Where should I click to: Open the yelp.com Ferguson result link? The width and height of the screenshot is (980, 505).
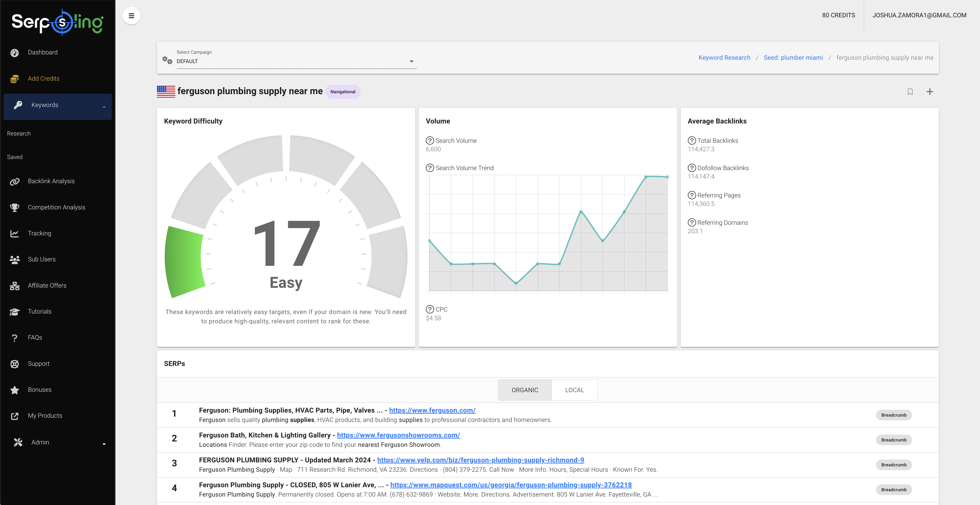pos(480,460)
